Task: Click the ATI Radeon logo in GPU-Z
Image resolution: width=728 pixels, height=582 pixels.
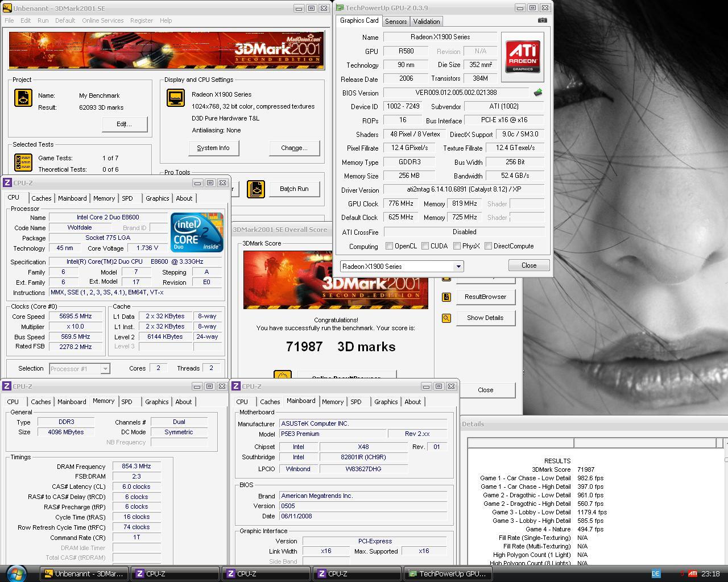Action: [523, 57]
